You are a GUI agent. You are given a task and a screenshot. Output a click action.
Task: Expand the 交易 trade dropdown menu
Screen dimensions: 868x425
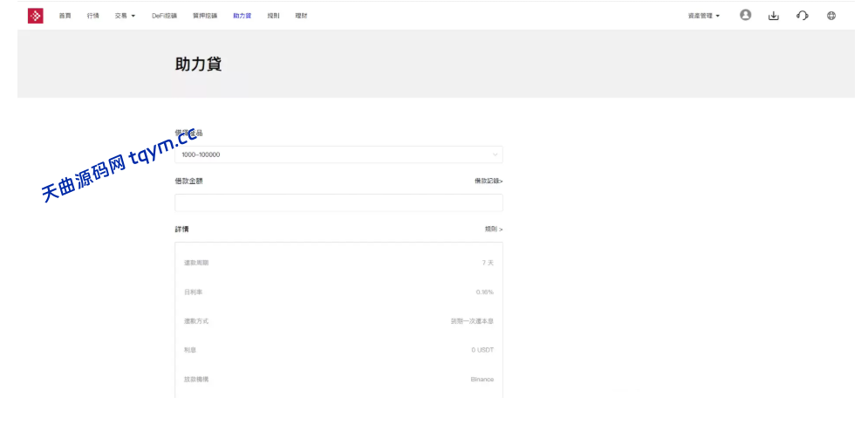(x=125, y=16)
